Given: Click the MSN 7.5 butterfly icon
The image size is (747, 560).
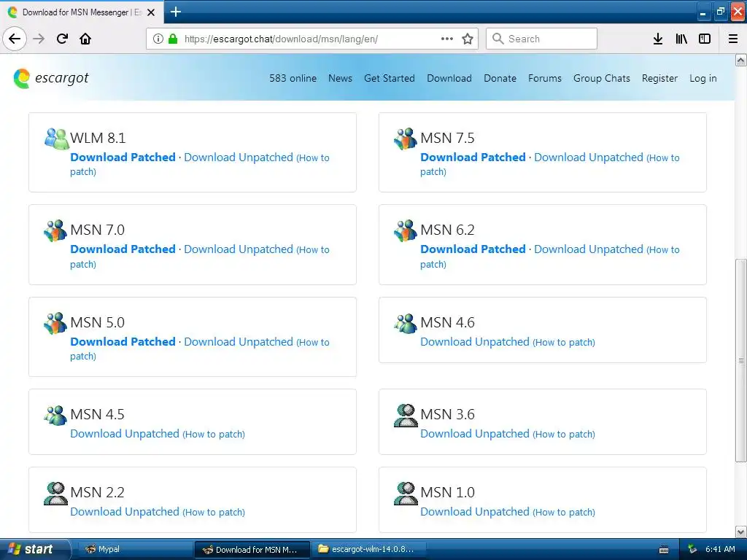Looking at the screenshot, I should [406, 139].
